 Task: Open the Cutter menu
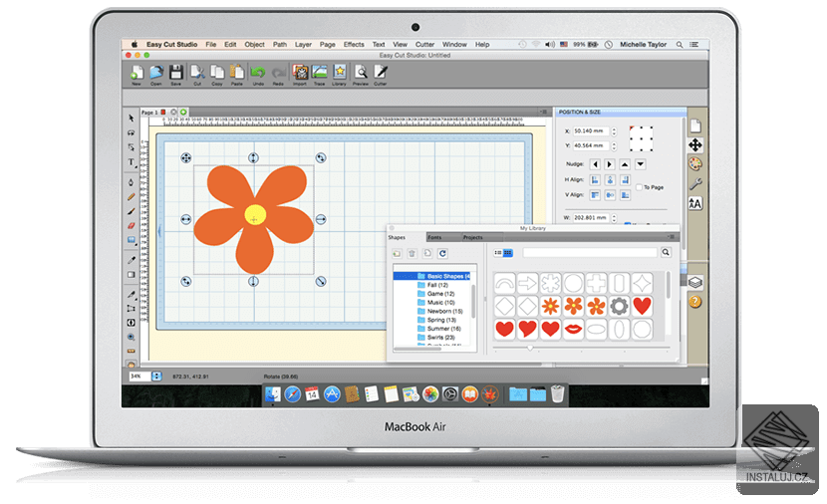pos(424,44)
